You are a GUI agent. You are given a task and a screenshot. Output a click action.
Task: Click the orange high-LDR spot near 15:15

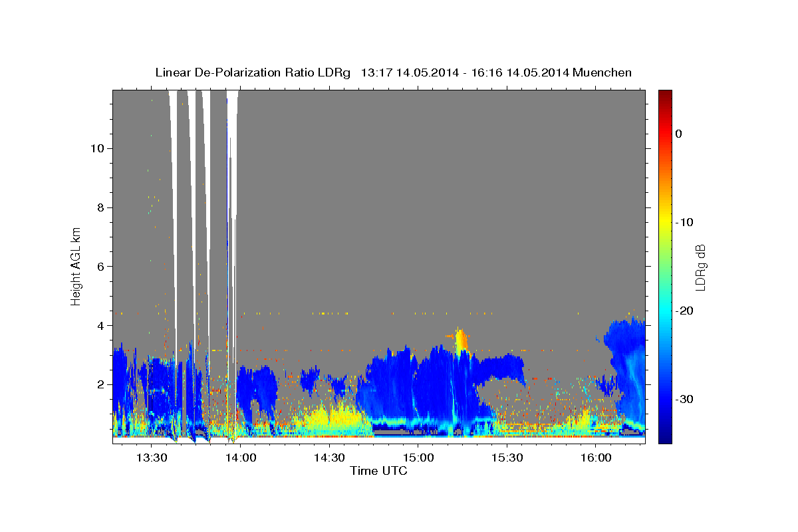coord(461,342)
